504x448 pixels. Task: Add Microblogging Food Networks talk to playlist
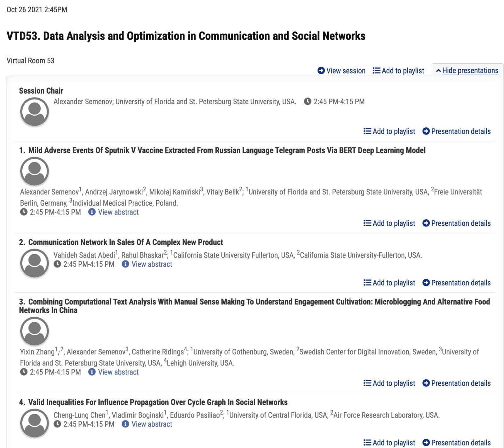[389, 383]
